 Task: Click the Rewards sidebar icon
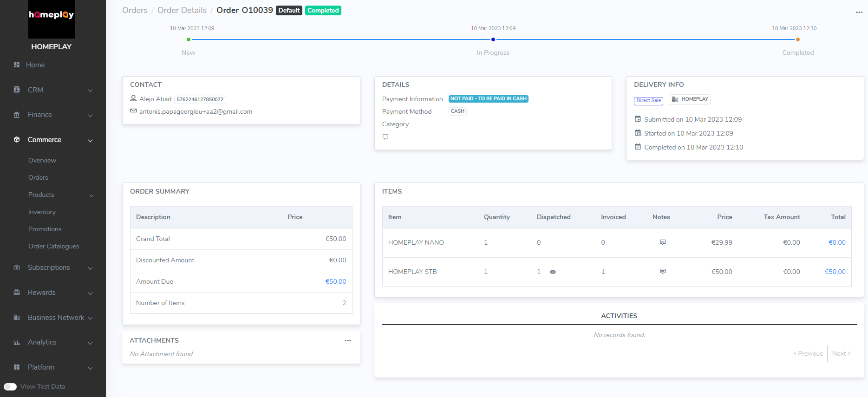point(17,293)
